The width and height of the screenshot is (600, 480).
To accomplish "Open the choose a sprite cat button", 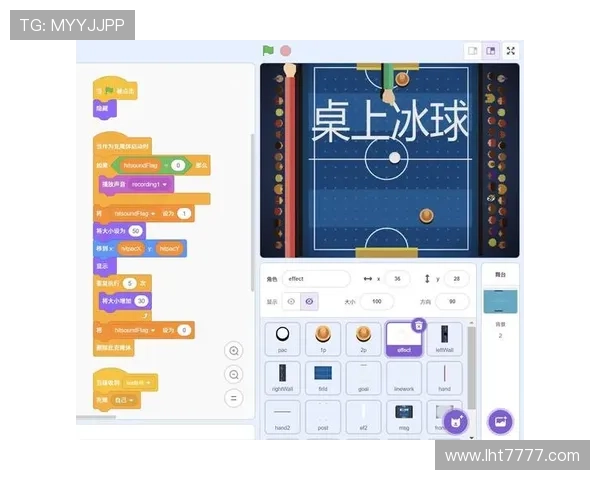I will [x=456, y=422].
